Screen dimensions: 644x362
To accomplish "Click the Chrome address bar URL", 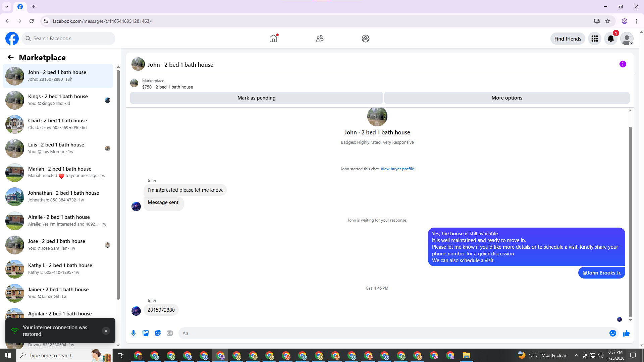I will pos(102,21).
